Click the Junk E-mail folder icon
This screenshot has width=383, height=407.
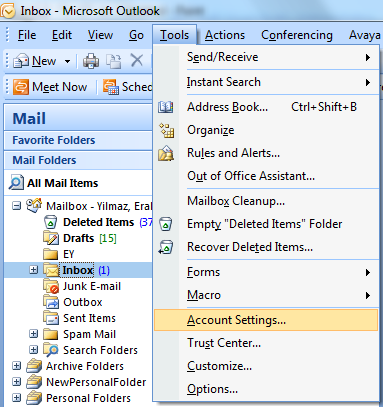pyautogui.click(x=51, y=286)
